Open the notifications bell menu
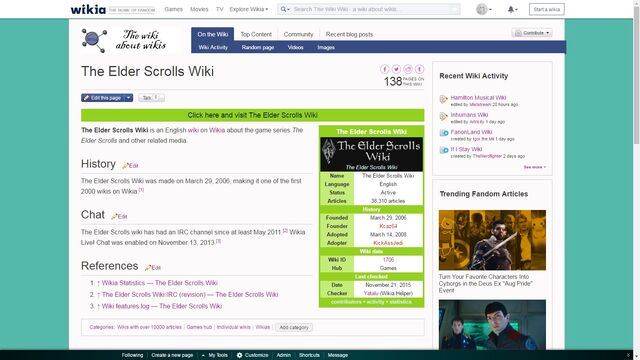Viewport: 640px width, 360px height. click(x=512, y=9)
